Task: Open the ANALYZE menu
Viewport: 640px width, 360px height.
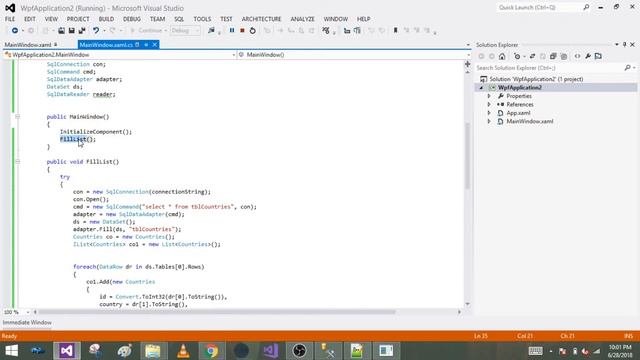Action: [302, 19]
